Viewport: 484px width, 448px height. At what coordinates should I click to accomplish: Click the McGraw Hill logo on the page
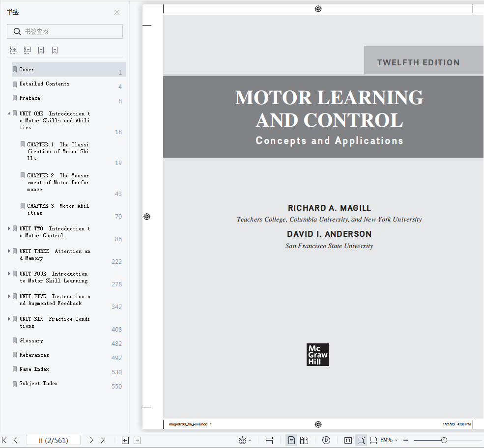coord(317,355)
